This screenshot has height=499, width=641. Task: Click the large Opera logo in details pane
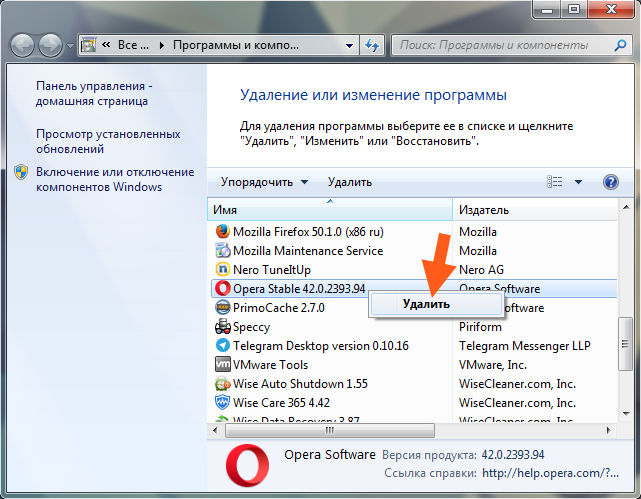pos(247,465)
